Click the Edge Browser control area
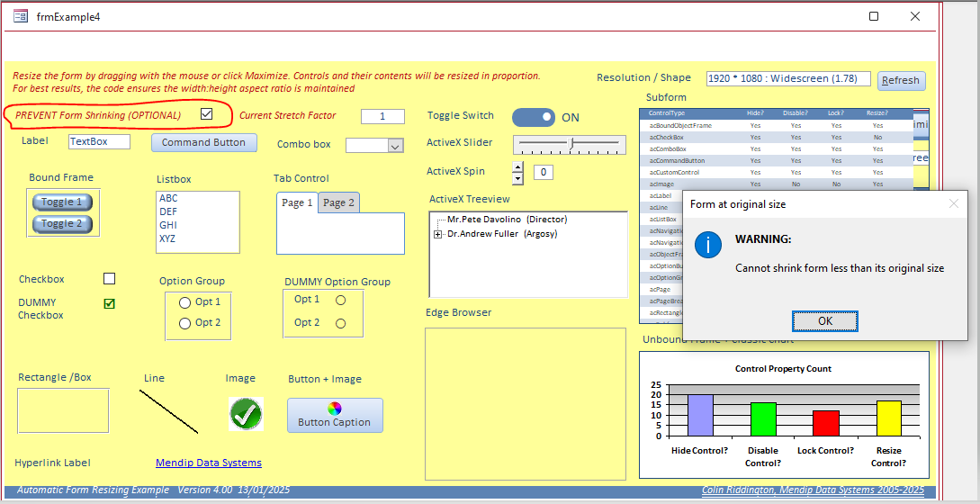Viewport: 980px width, 504px height. click(x=526, y=404)
